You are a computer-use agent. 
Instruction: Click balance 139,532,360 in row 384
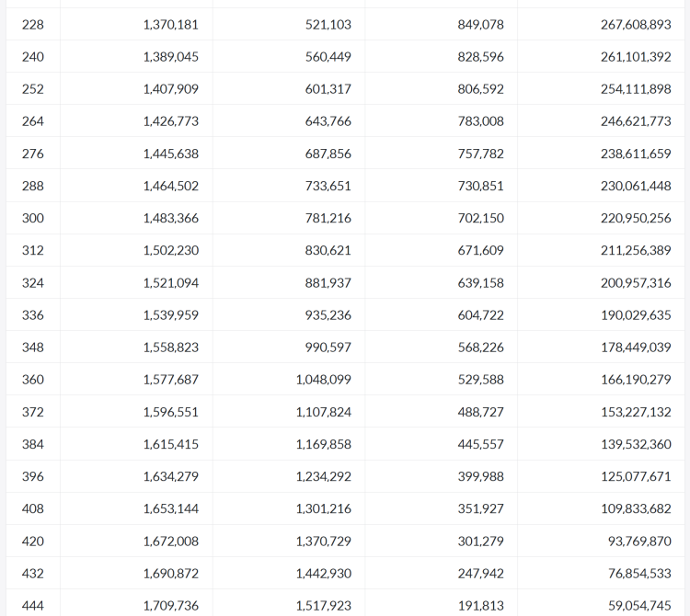point(636,444)
